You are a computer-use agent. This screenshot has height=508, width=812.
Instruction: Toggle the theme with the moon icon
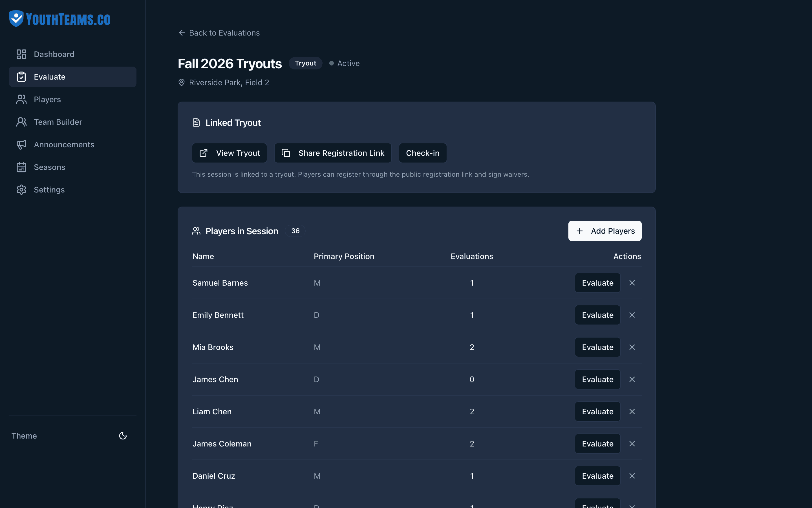(x=123, y=436)
